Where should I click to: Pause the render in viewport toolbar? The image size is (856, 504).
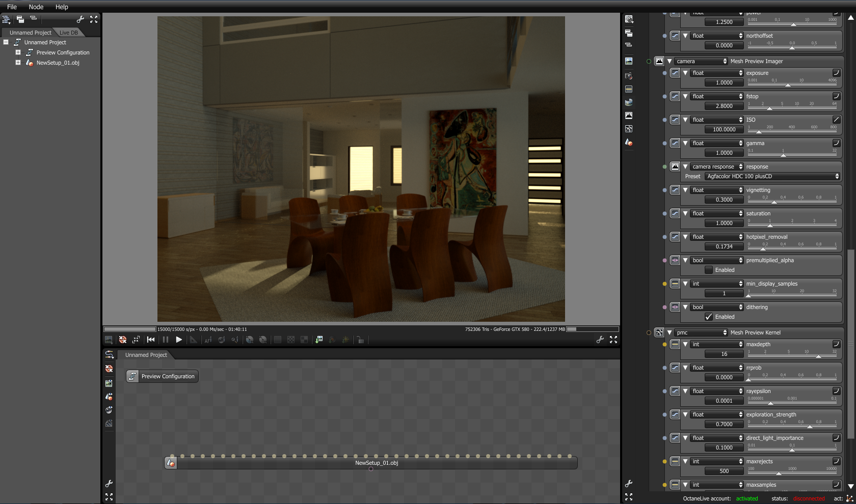click(165, 340)
